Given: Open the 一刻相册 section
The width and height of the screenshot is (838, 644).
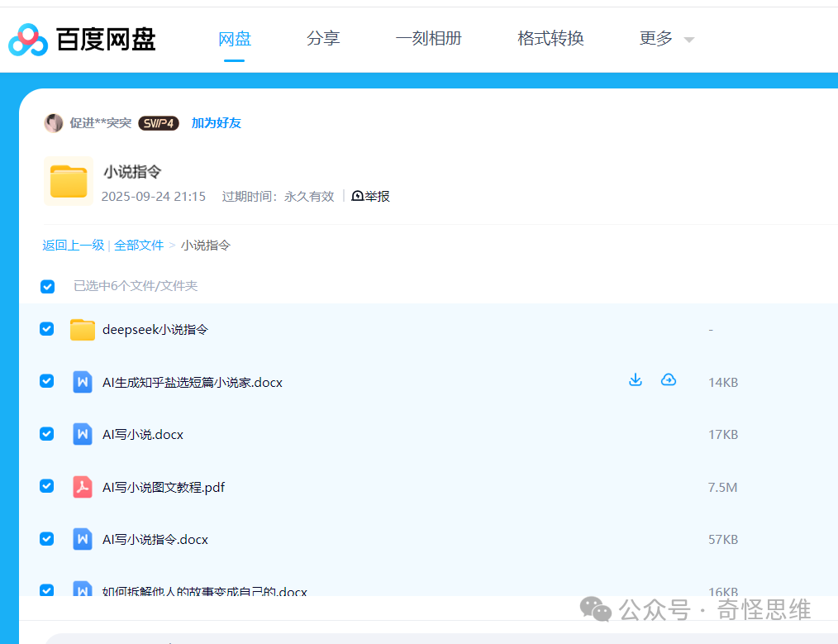Looking at the screenshot, I should [429, 38].
